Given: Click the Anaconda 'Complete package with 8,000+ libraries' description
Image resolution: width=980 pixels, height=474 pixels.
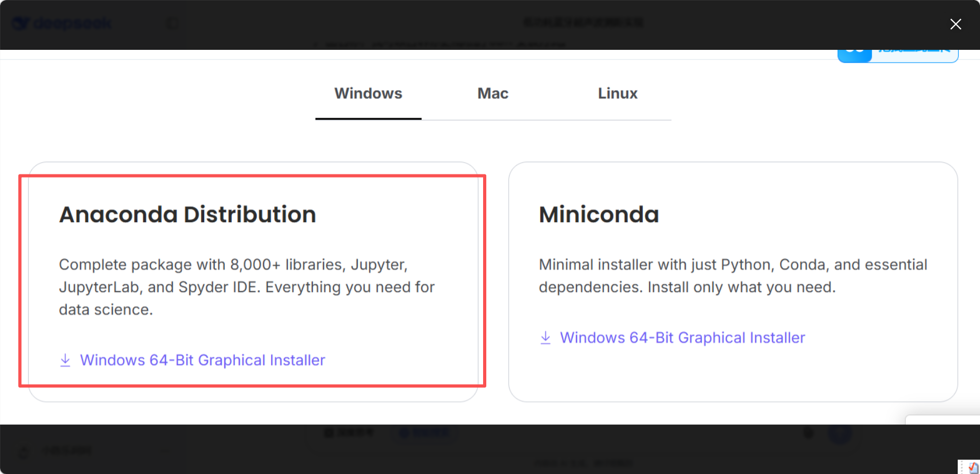Looking at the screenshot, I should (x=247, y=287).
